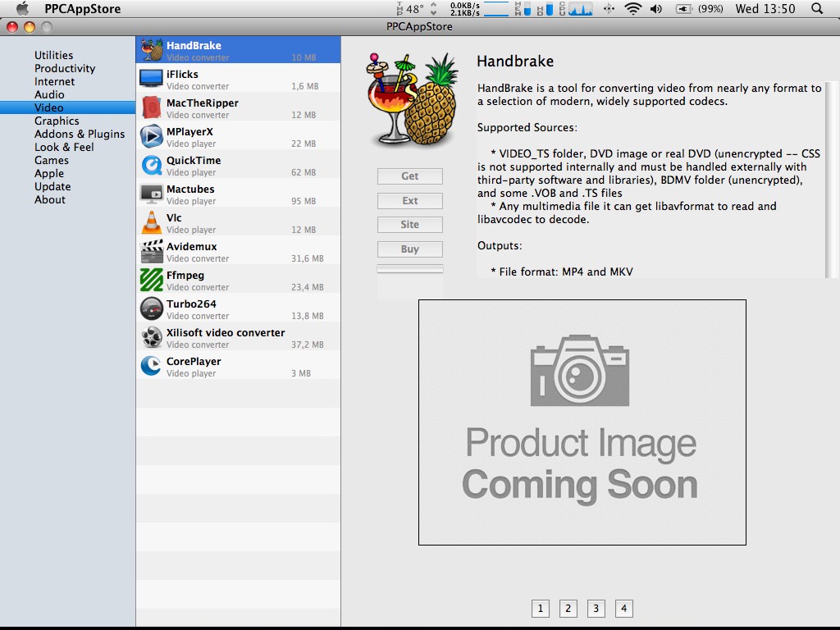The height and width of the screenshot is (630, 840).
Task: Select the Xilisoft video converter row title
Action: 226,333
